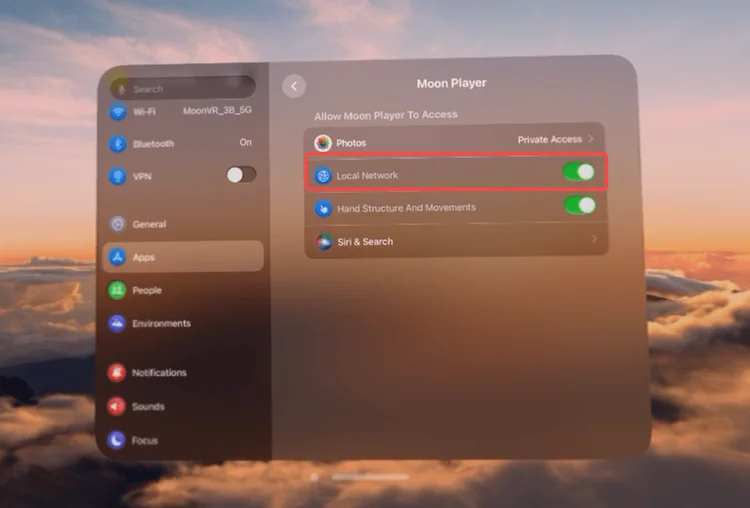
Task: Click the Hand Structure hand icon
Action: click(x=323, y=208)
